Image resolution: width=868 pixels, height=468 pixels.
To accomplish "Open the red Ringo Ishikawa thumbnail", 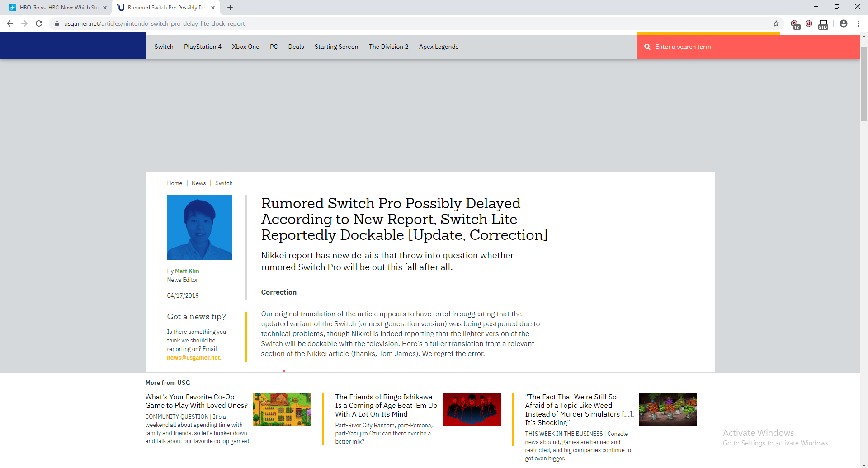I will [472, 410].
